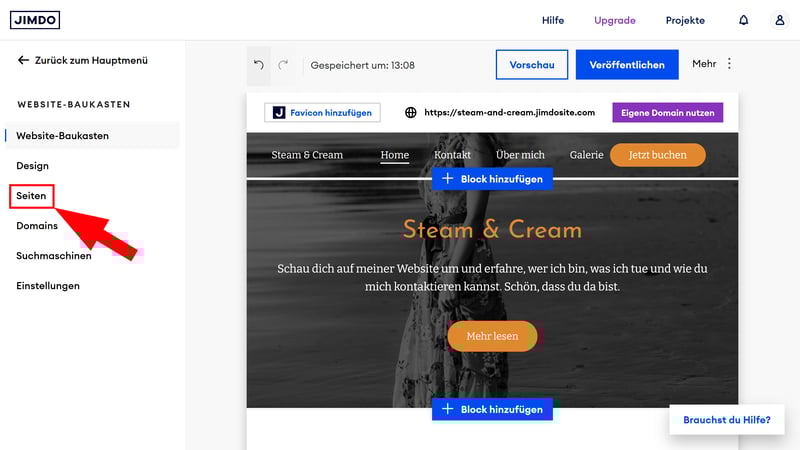Click the undo arrow icon
Screen dimensions: 800x450
[259, 65]
